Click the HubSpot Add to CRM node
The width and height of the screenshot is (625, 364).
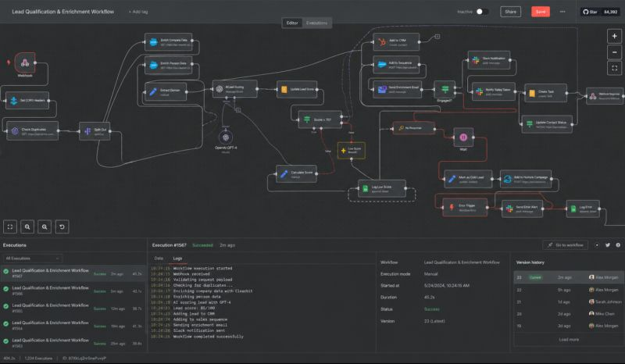396,41
